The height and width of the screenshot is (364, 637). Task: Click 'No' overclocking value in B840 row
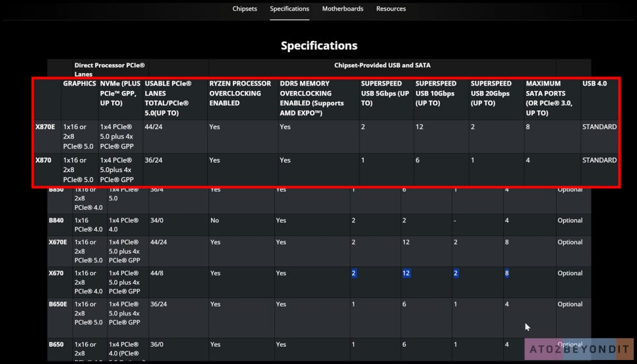coord(214,220)
